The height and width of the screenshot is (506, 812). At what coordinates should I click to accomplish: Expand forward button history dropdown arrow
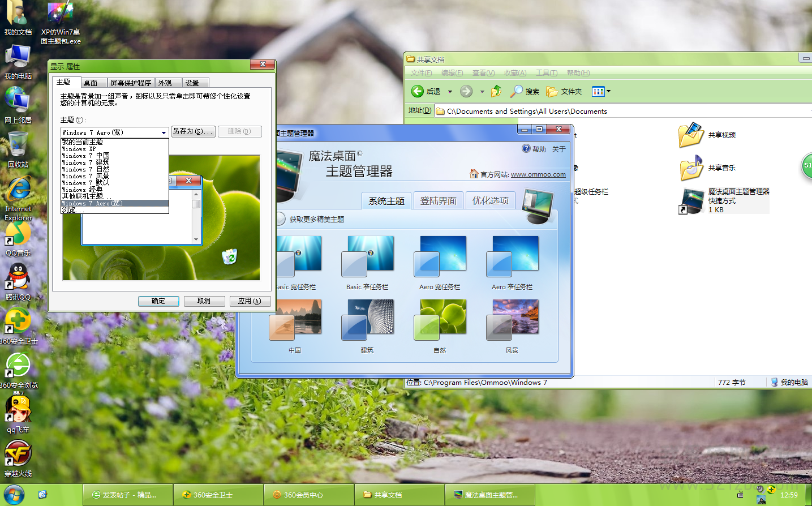pyautogui.click(x=482, y=91)
